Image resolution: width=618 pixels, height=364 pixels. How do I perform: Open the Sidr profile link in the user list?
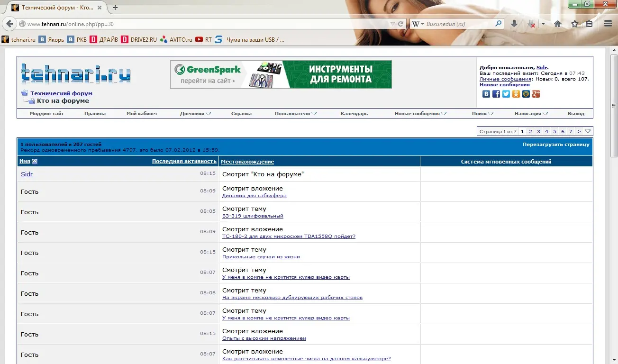(x=27, y=174)
